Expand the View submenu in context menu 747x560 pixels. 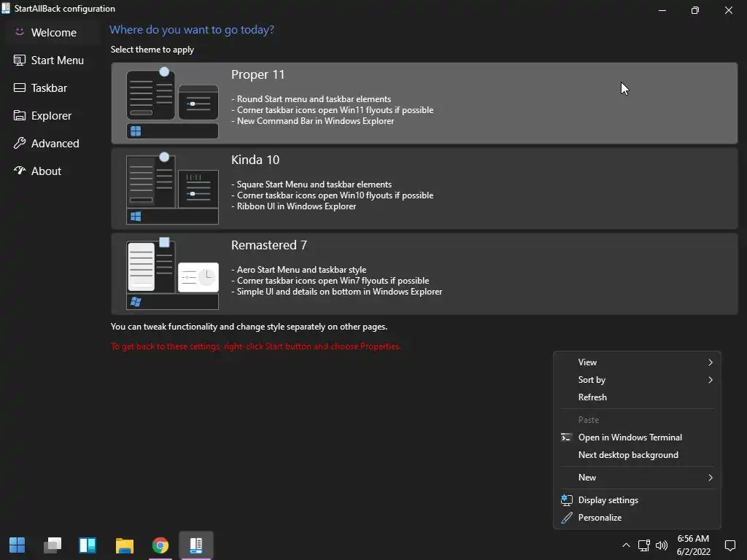click(x=637, y=362)
